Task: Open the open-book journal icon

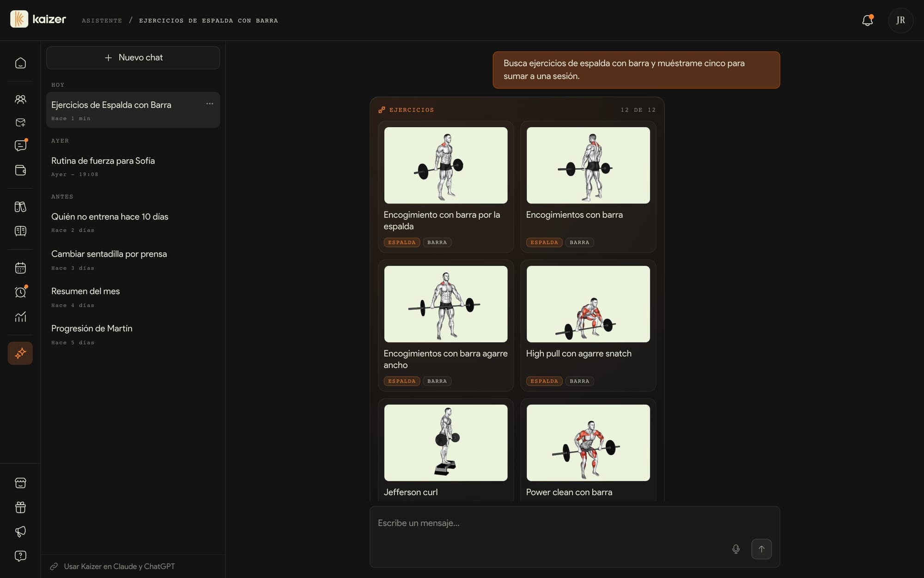Action: tap(20, 231)
